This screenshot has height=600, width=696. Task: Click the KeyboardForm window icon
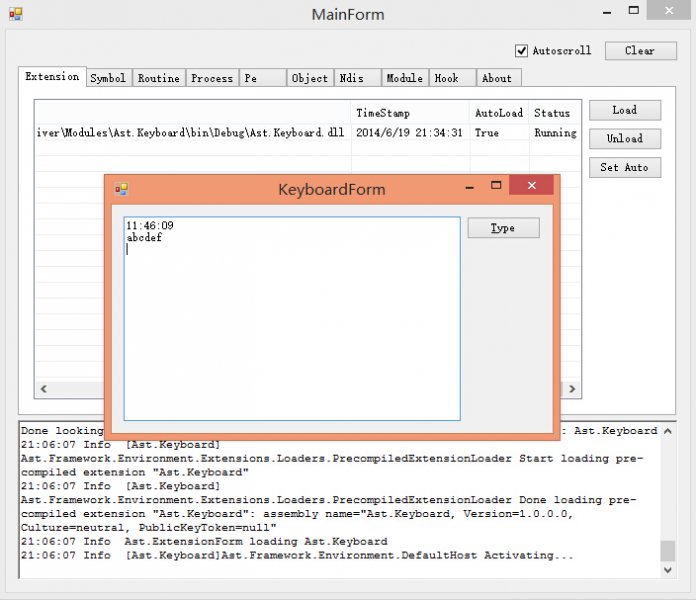click(122, 189)
